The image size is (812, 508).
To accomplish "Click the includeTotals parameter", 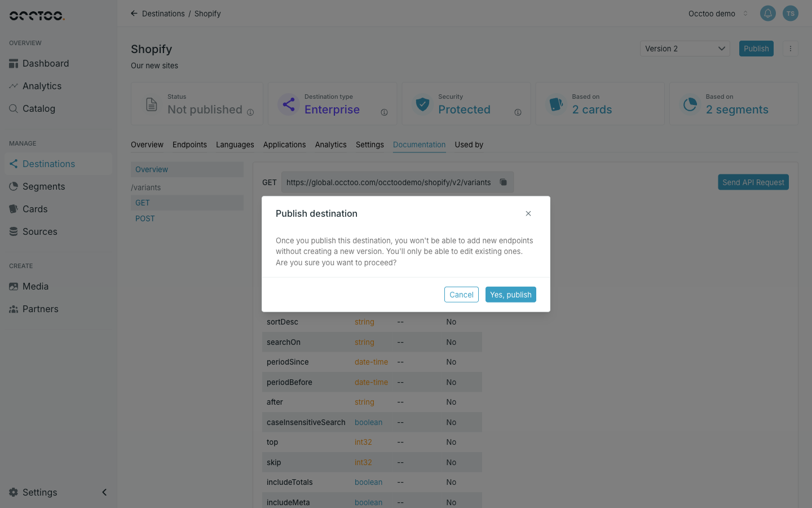I will click(290, 482).
